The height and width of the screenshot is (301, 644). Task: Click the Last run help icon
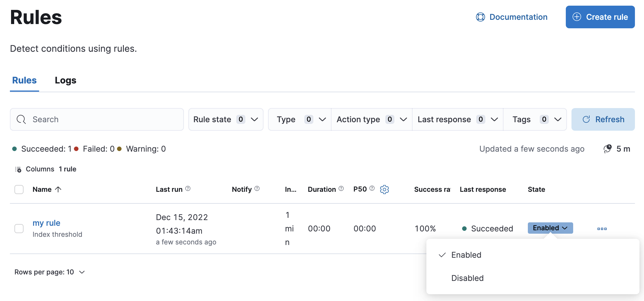click(188, 188)
